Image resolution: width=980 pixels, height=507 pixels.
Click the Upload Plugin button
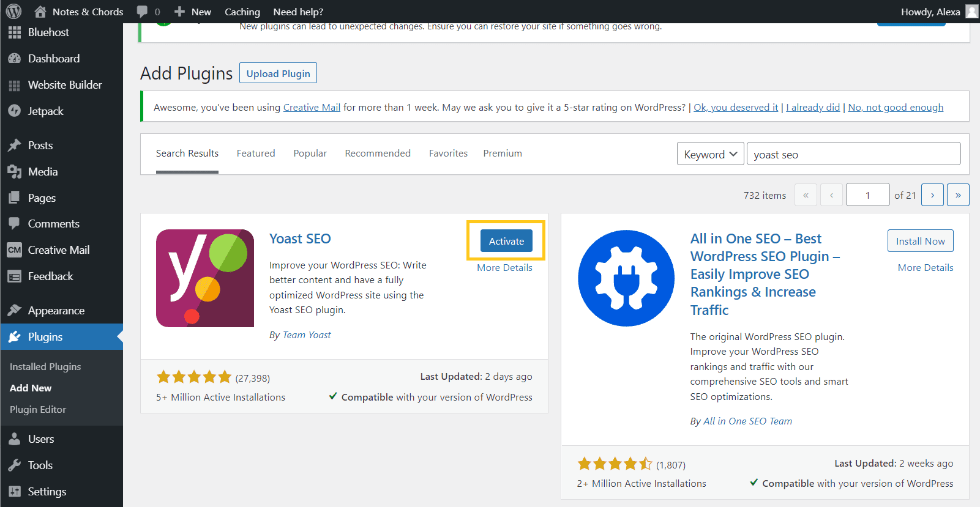pos(278,73)
